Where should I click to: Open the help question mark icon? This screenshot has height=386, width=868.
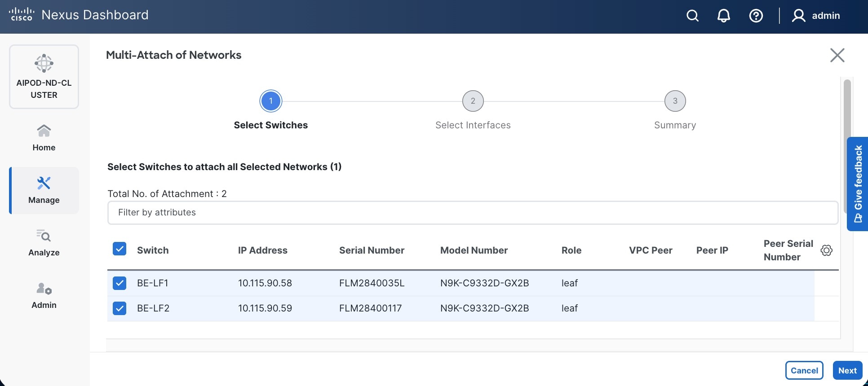pyautogui.click(x=756, y=16)
